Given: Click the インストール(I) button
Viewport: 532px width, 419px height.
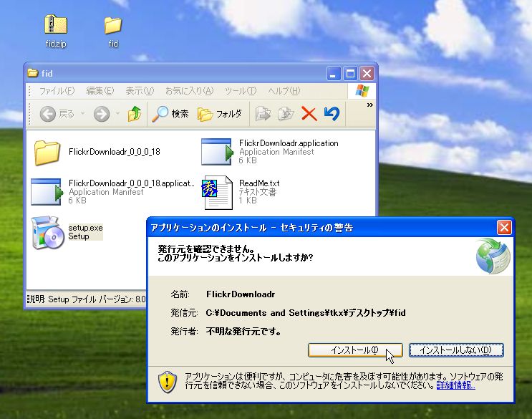Looking at the screenshot, I should 355,350.
